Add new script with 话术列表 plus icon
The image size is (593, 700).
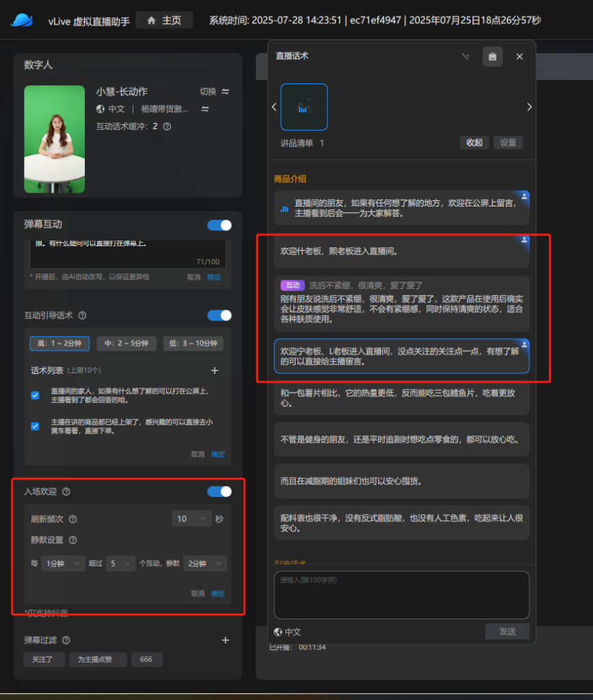click(x=214, y=371)
